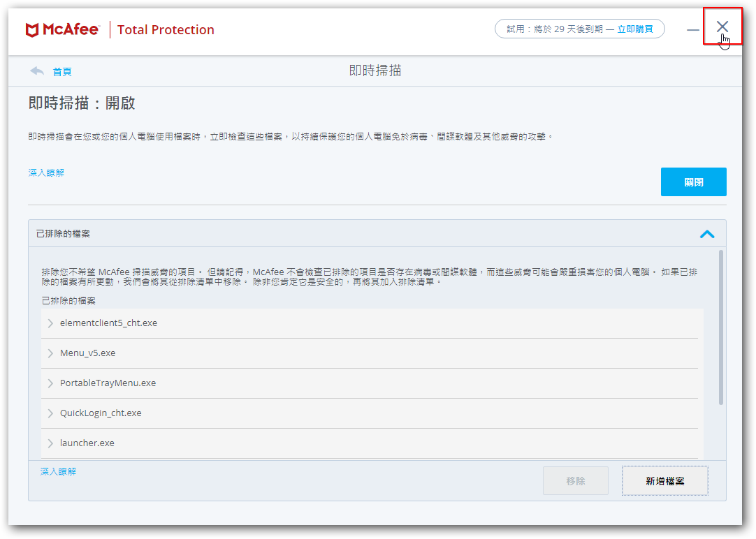756x539 pixels.
Task: Open 深入瞭解 link at the panel bottom
Action: (58, 471)
